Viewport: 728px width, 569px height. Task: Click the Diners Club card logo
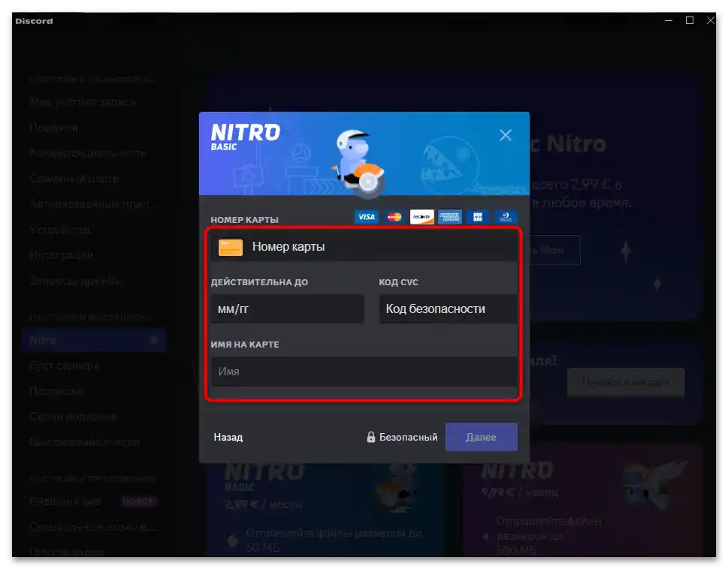pos(505,216)
